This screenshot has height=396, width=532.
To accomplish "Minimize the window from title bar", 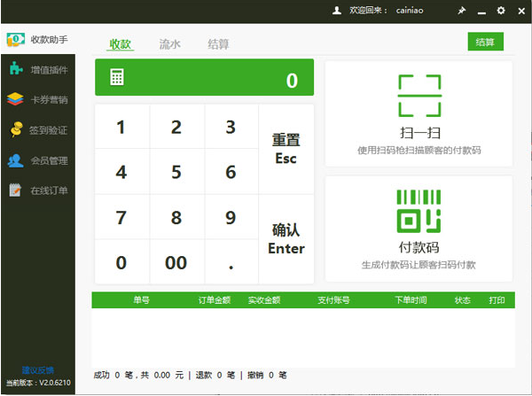I will [481, 12].
